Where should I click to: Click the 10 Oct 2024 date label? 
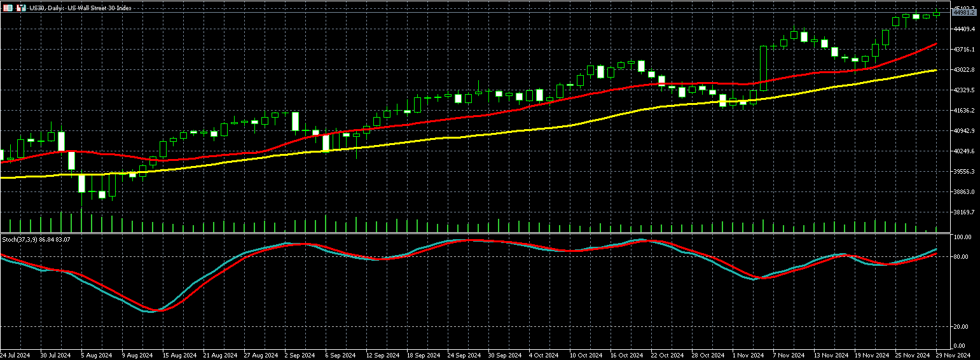click(x=586, y=355)
